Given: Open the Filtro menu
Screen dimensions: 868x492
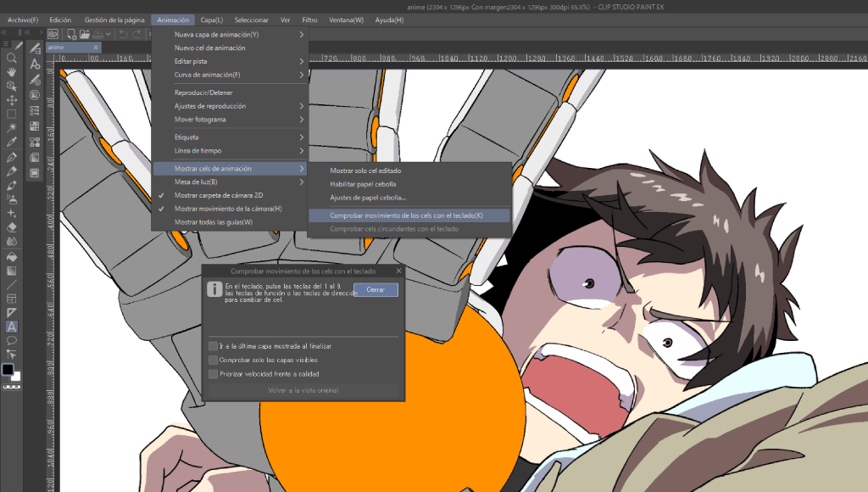Looking at the screenshot, I should coord(309,20).
